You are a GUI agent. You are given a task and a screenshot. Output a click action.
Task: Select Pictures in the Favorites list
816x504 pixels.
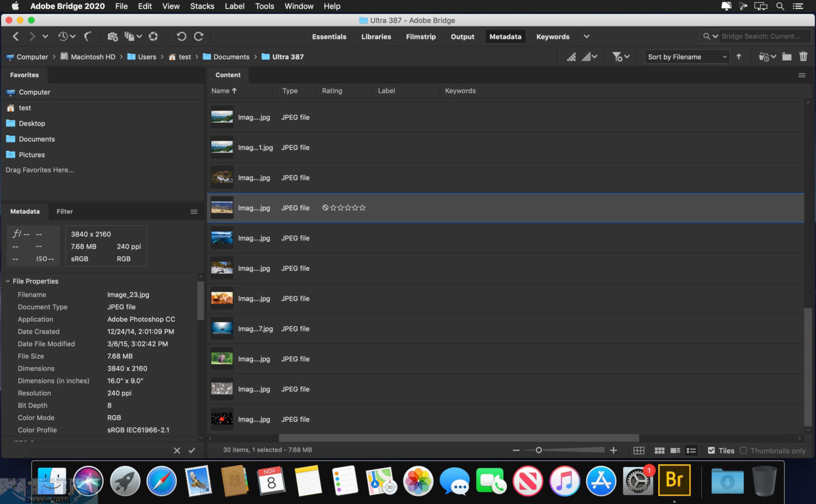pyautogui.click(x=32, y=155)
